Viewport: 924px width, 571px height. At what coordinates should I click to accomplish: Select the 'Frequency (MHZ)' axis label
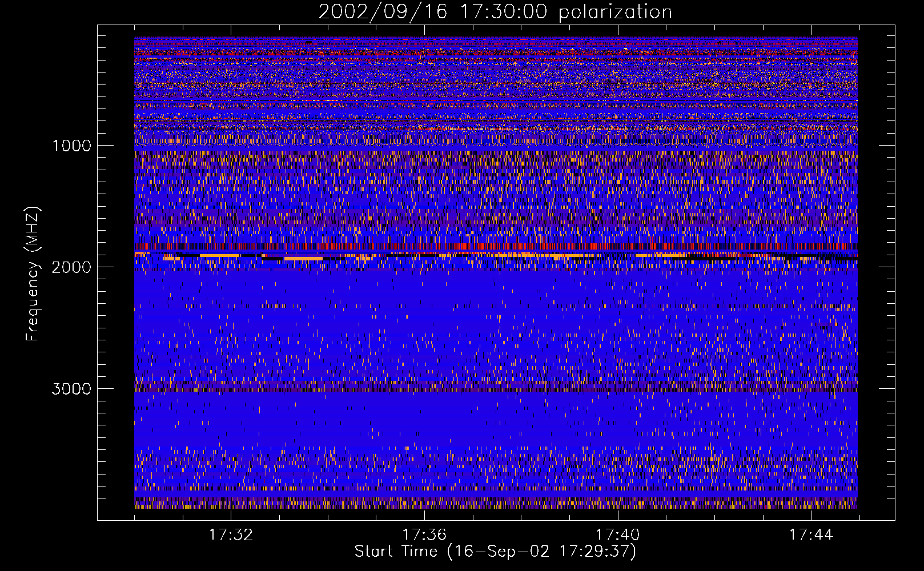[x=32, y=274]
